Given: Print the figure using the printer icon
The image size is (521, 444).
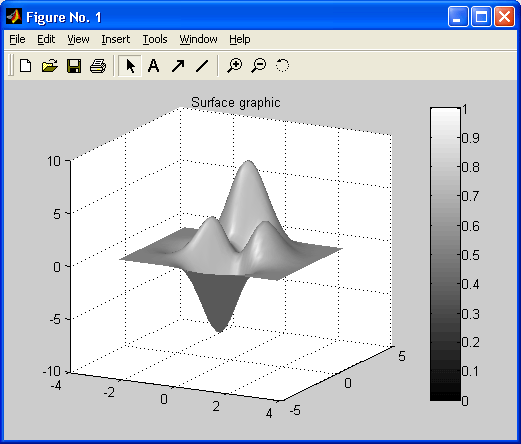Looking at the screenshot, I should [x=98, y=66].
